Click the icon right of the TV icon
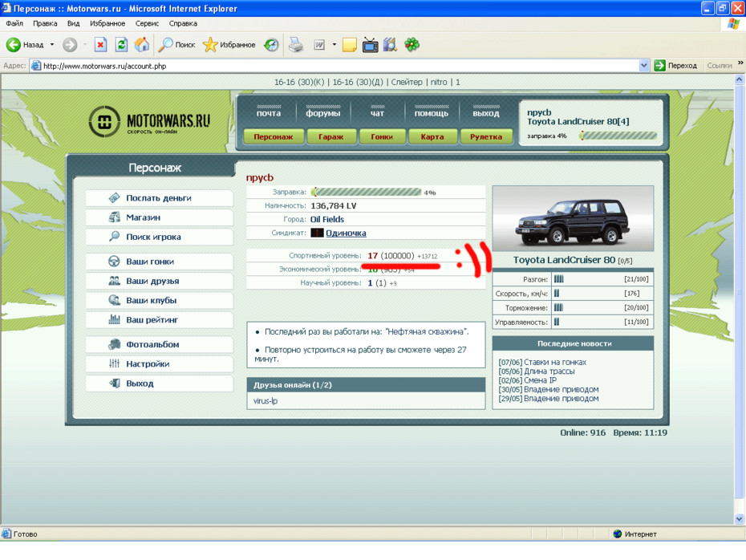This screenshot has width=746, height=560. point(390,45)
